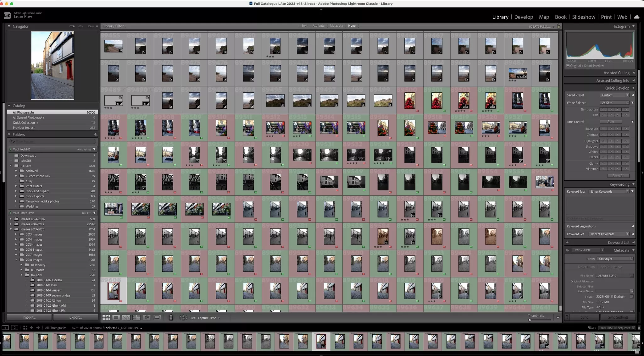Screen dimensions: 644x356
Task: Switch to the Develop module
Action: 524,17
